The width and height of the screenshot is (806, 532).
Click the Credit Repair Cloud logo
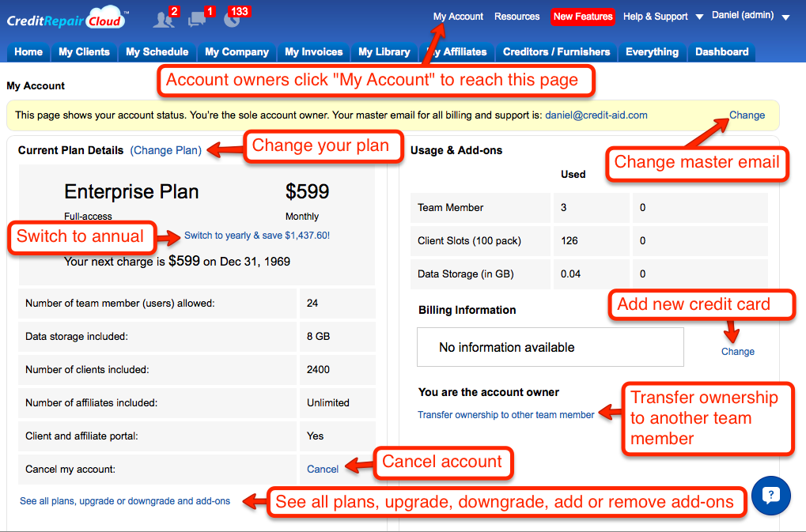click(x=66, y=18)
